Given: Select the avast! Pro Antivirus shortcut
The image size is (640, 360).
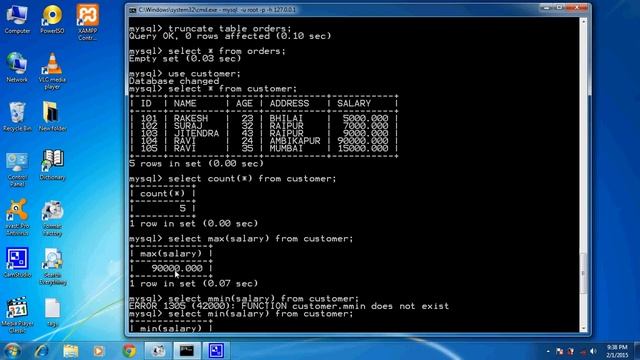Looking at the screenshot, I should [x=17, y=218].
